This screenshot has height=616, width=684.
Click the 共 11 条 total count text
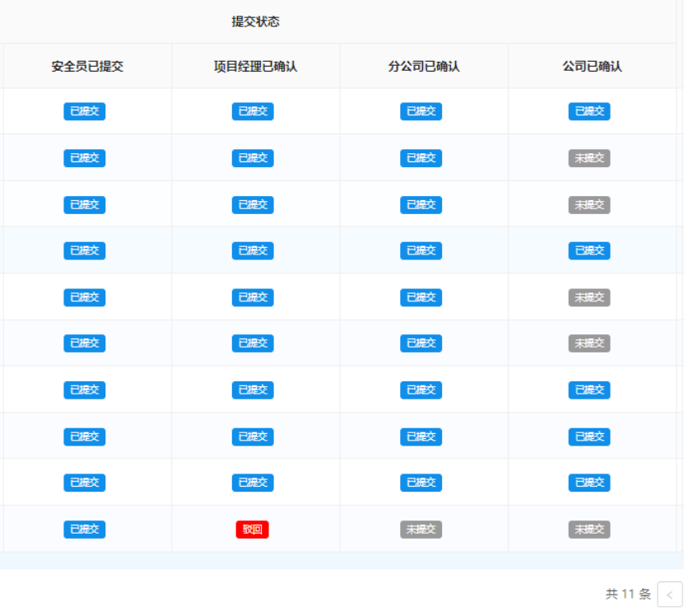coord(628,594)
